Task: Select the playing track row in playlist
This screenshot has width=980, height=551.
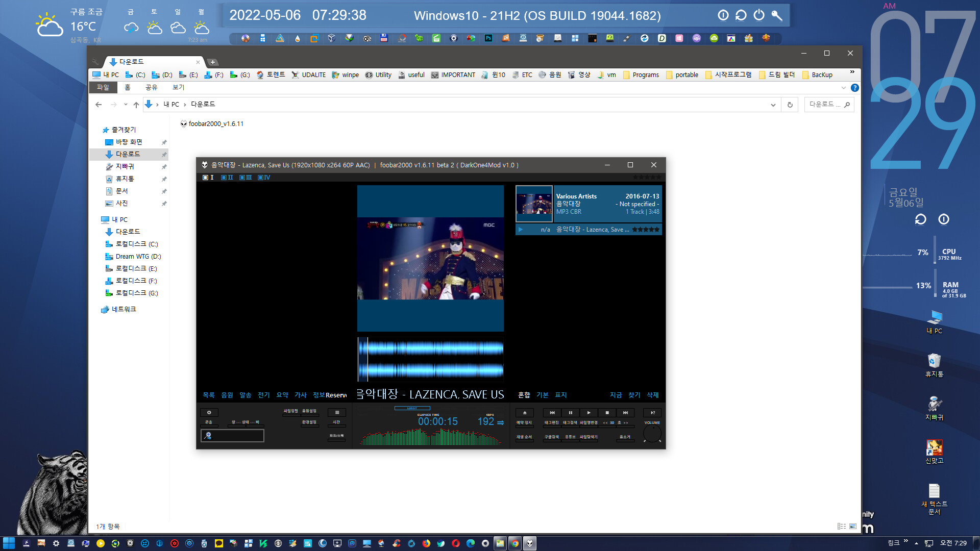Action: click(x=589, y=230)
